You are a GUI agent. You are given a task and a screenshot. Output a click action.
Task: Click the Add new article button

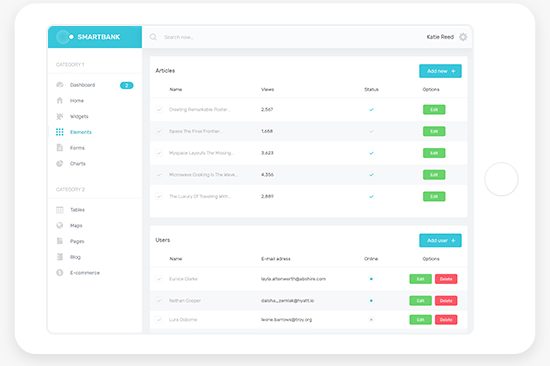tap(440, 71)
